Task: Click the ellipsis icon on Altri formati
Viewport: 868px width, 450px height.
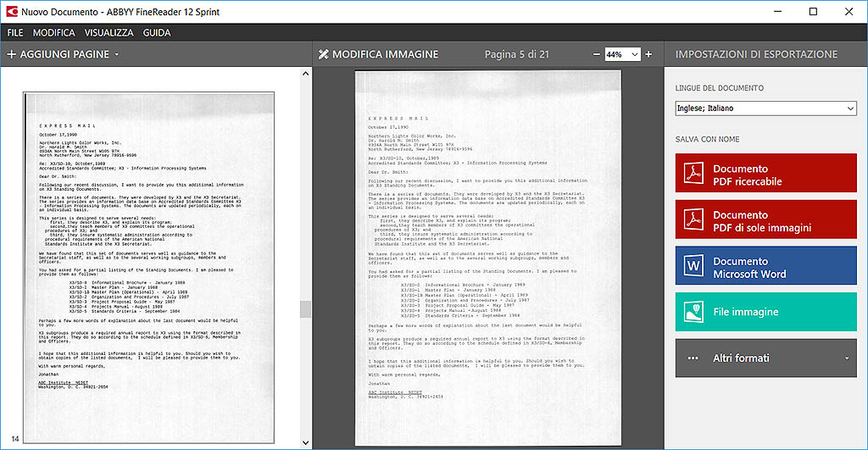Action: pyautogui.click(x=693, y=358)
